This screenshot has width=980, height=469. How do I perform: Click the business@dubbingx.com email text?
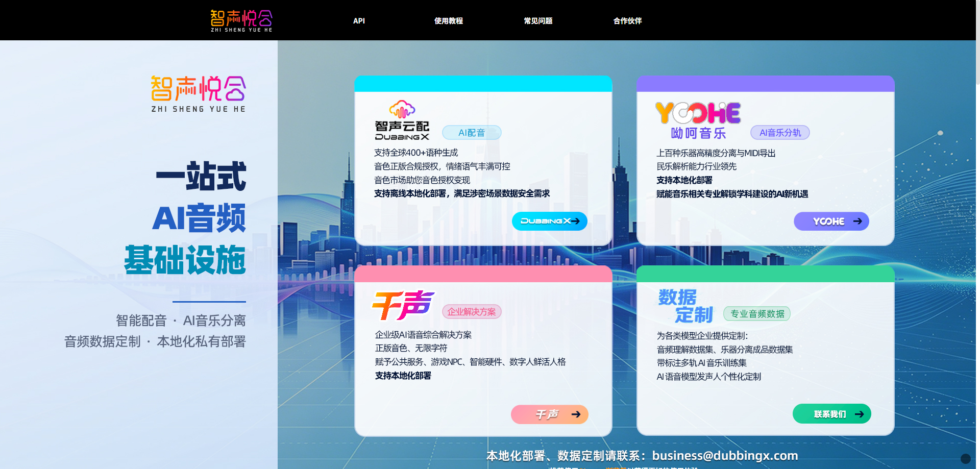click(725, 456)
